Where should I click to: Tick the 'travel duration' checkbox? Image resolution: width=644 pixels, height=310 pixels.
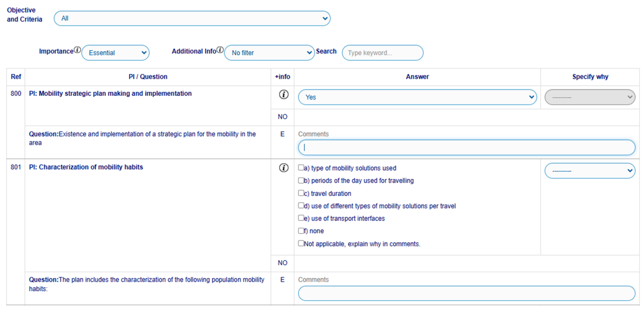pos(301,193)
